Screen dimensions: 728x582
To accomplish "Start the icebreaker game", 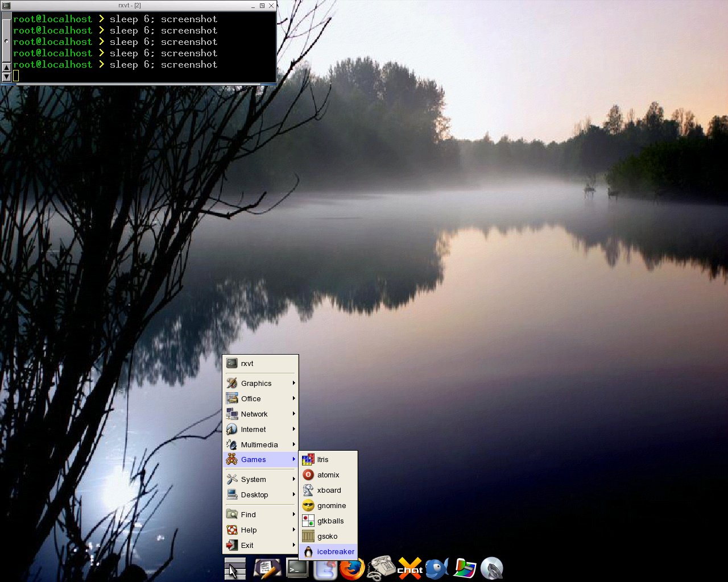I will tap(328, 551).
